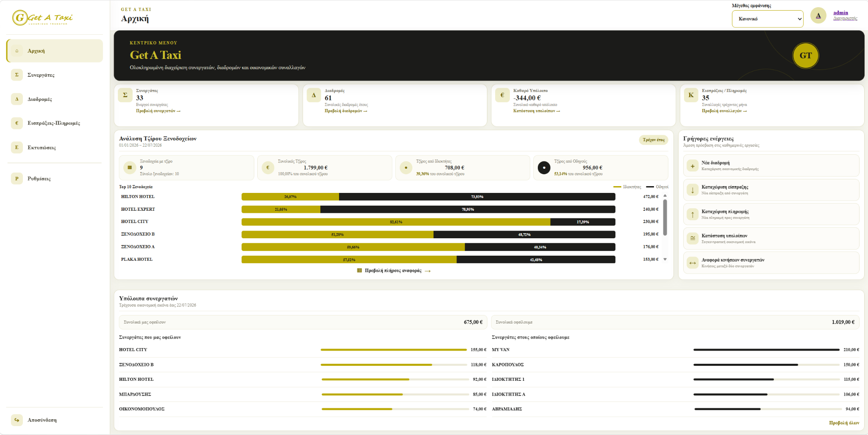Click the hotels list scrollbar thumb
This screenshot has width=868, height=435.
click(x=665, y=217)
